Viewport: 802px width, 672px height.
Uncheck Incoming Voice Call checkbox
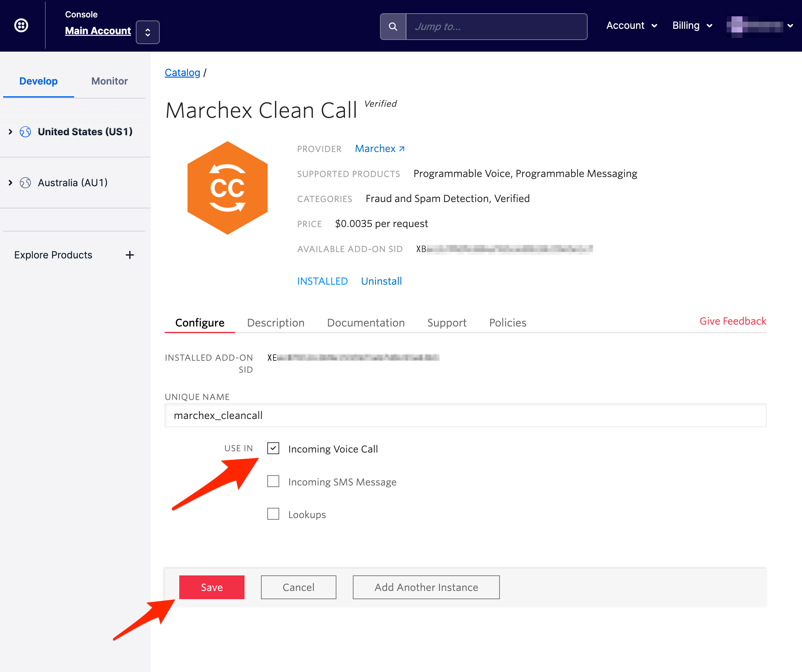tap(273, 448)
